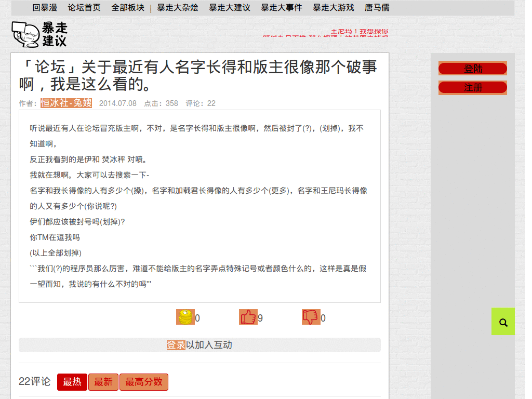Click the line 伊们都应该被封号吗(划掉)?
Image resolution: width=532 pixels, height=399 pixels.
click(x=77, y=221)
